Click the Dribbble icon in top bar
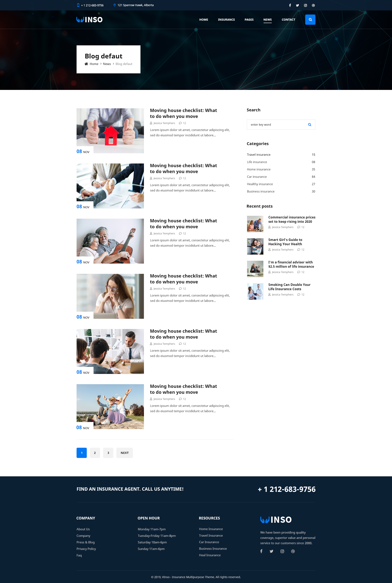This screenshot has height=583, width=392. tap(313, 5)
